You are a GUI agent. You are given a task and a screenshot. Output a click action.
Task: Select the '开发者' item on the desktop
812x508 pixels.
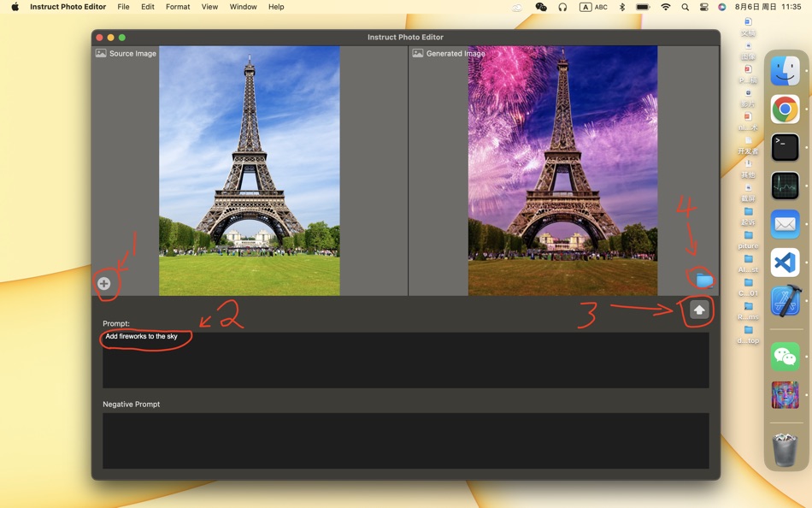[x=748, y=145]
